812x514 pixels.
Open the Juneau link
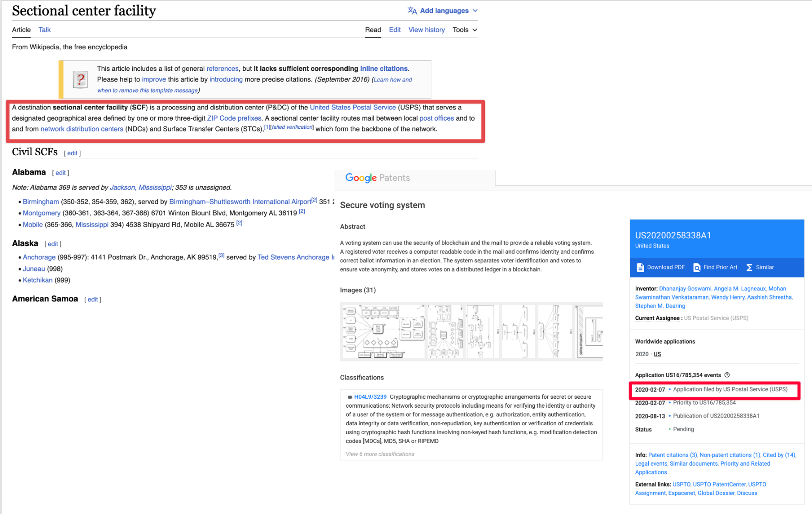pyautogui.click(x=34, y=269)
